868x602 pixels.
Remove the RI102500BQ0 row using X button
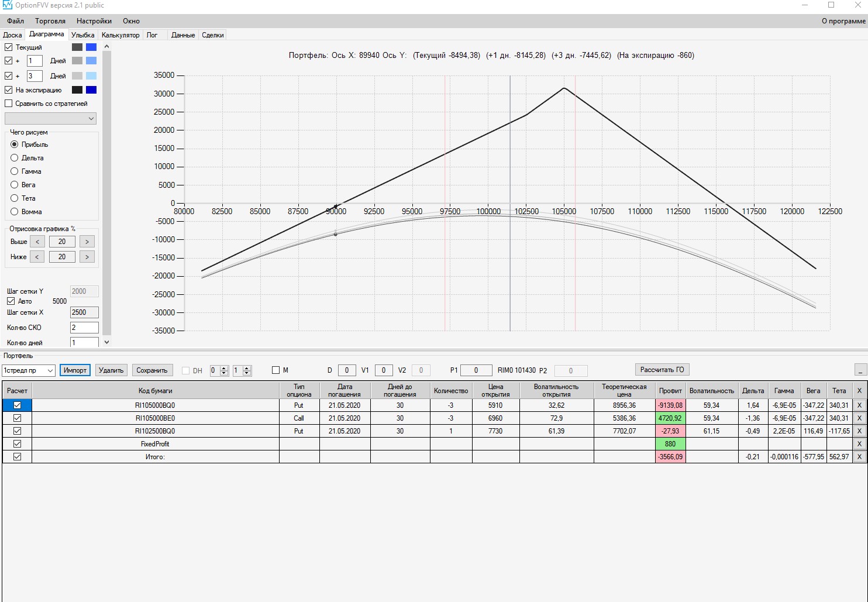[x=859, y=431]
